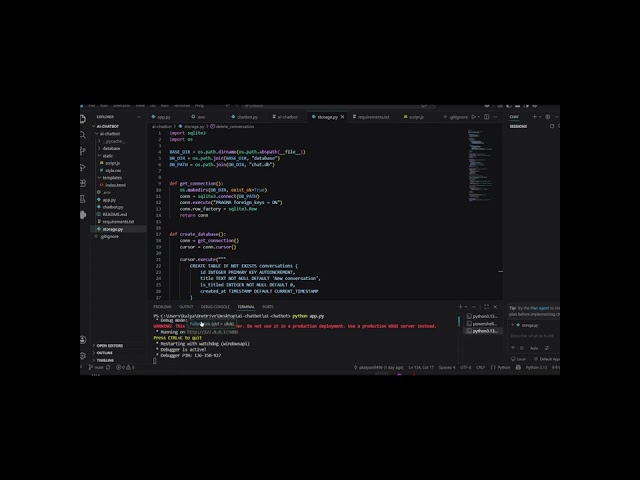This screenshot has width=640, height=480.
Task: Open chat settings gear icon
Action: click(548, 117)
